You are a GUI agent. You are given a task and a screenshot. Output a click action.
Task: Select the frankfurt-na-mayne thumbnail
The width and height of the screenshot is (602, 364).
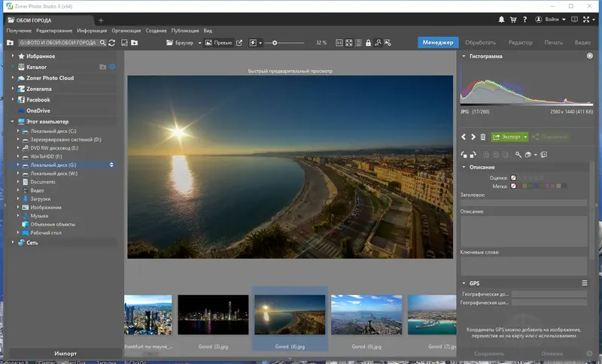click(148, 314)
